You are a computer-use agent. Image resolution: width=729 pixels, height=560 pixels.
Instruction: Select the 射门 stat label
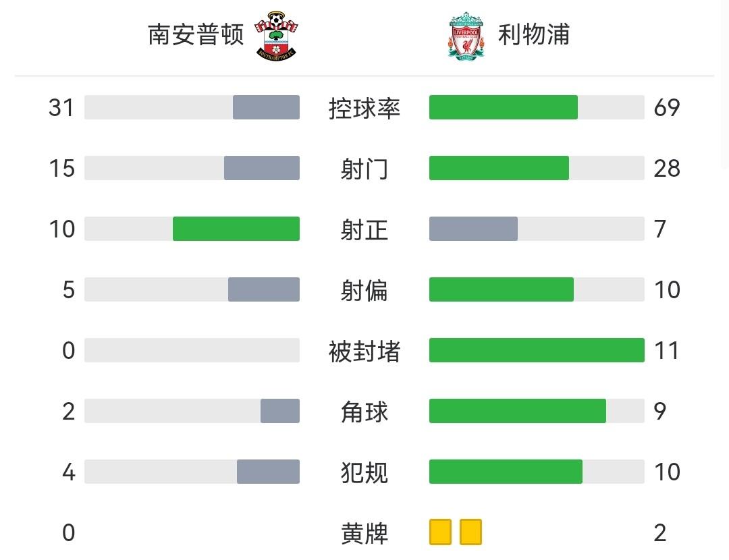364,169
